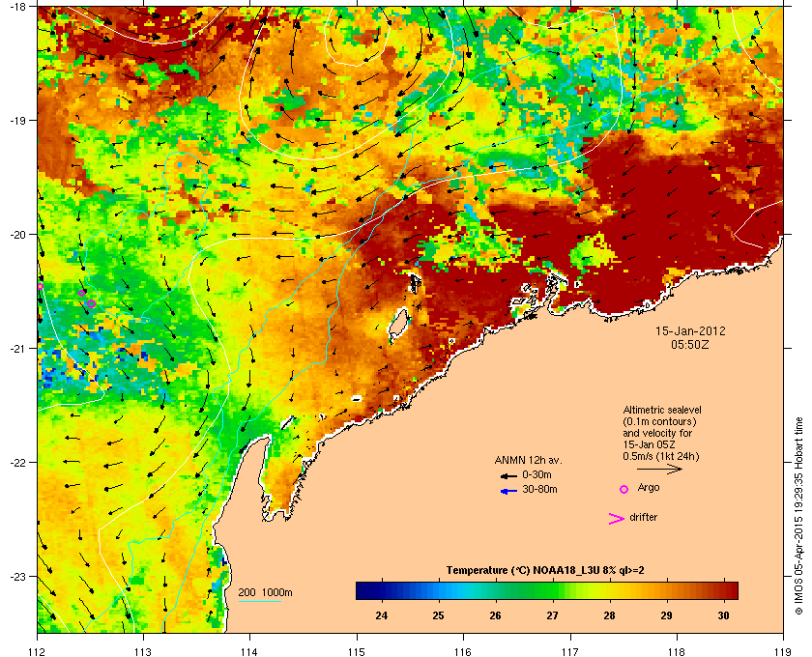The height and width of the screenshot is (657, 812).
Task: Click the '(0.1m contours)' text line
Action: [659, 421]
